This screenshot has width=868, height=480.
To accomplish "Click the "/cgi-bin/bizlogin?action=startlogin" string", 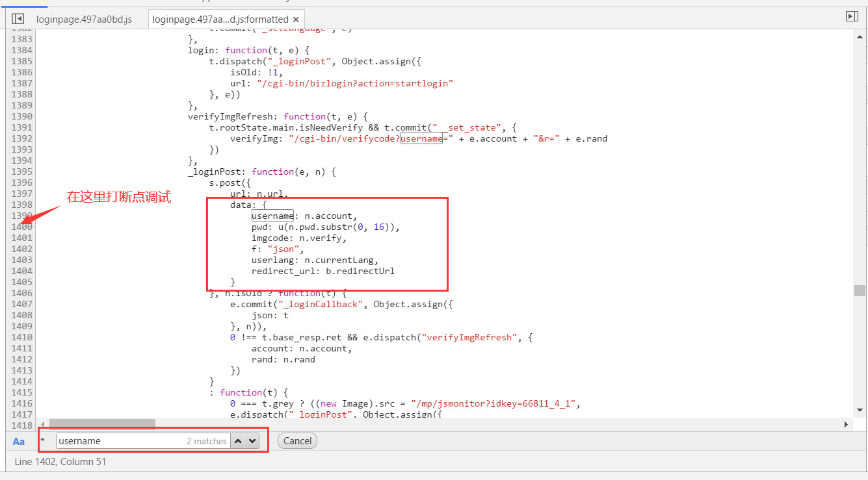I will pos(354,83).
